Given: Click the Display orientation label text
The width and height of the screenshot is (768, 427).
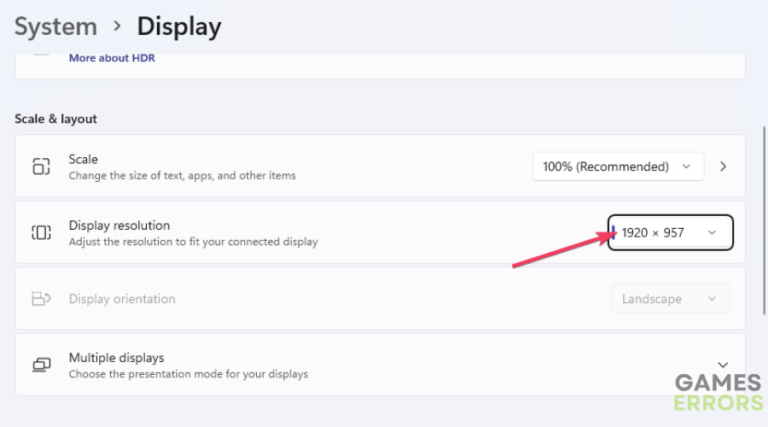Looking at the screenshot, I should pos(122,299).
